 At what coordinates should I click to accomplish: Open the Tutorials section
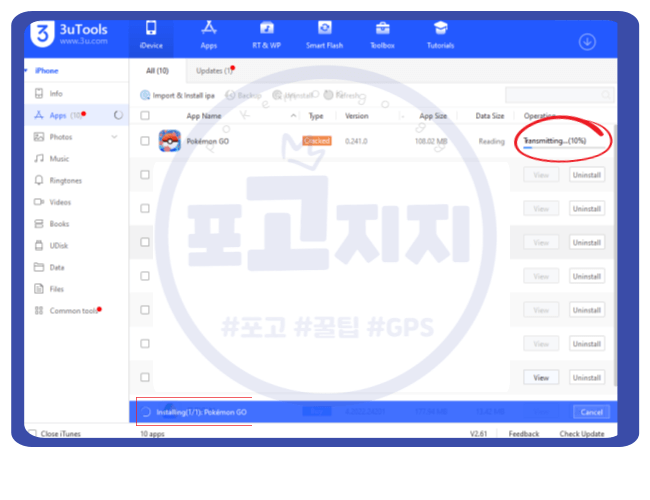point(440,35)
